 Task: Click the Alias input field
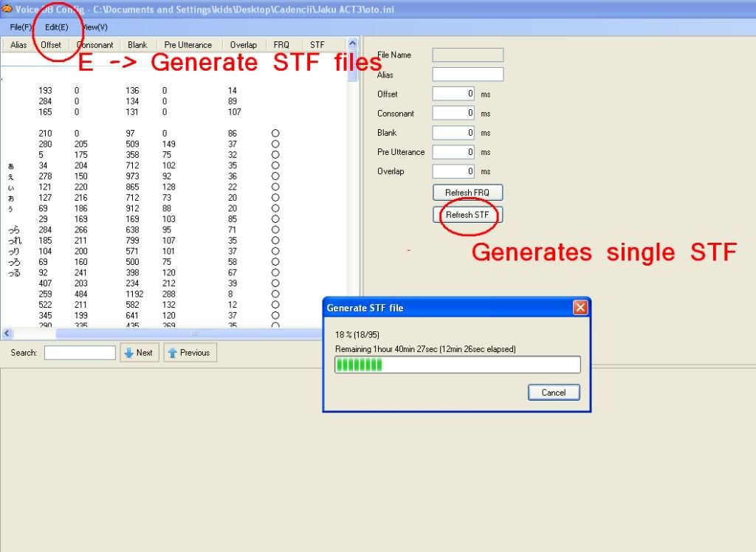(x=467, y=75)
